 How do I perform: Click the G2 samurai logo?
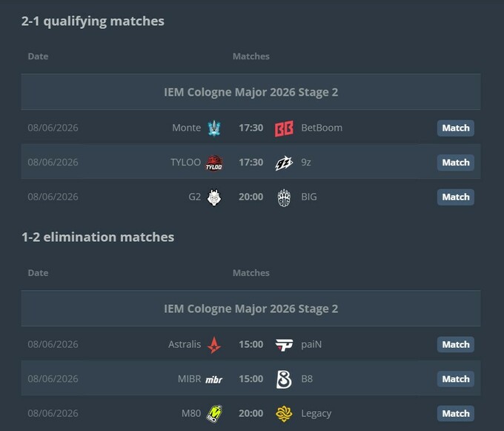click(x=214, y=197)
